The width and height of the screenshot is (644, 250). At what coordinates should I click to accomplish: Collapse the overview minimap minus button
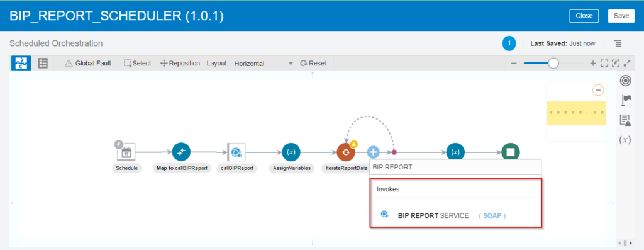coord(598,90)
